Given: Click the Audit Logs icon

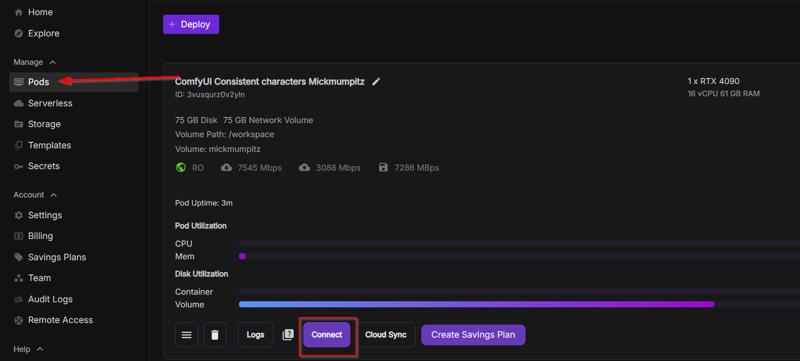Looking at the screenshot, I should click(x=19, y=299).
